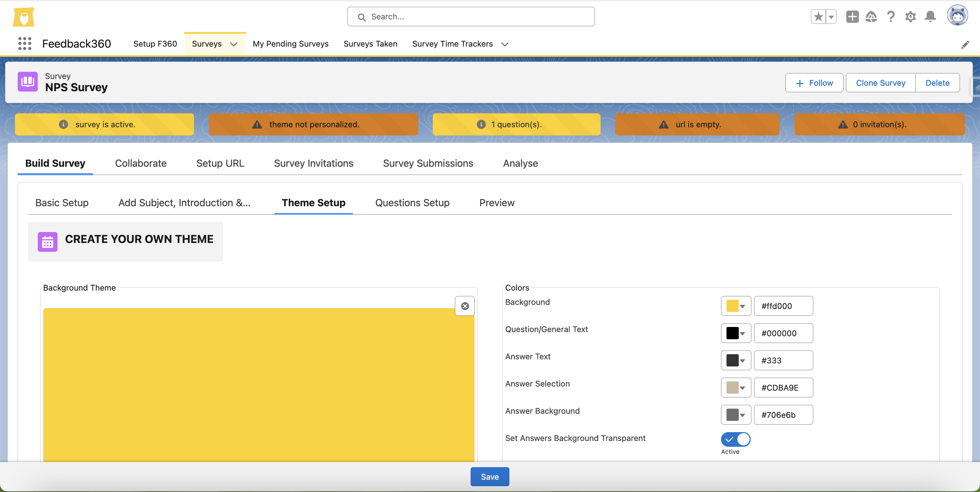Edit the Question/General Text hex #000000
This screenshot has width=980, height=492.
783,333
